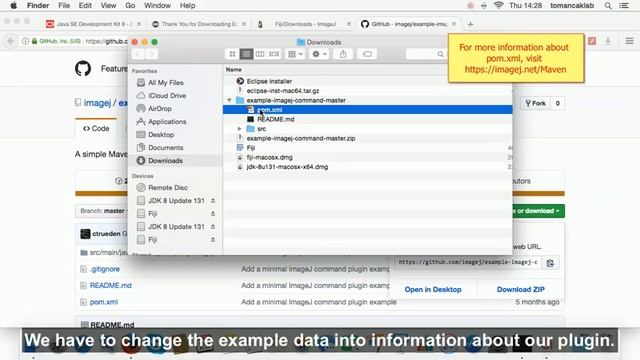Screen dimensions: 640x360
Task: Switch Finder to column view
Action: tap(260, 54)
